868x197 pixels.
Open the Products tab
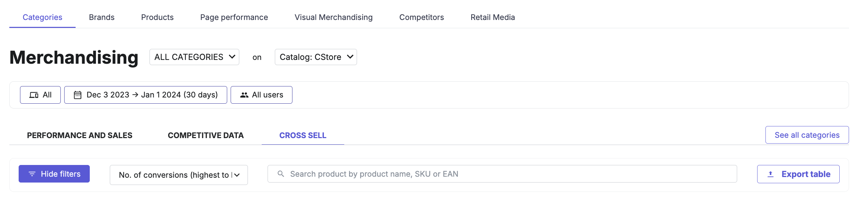[x=157, y=17]
